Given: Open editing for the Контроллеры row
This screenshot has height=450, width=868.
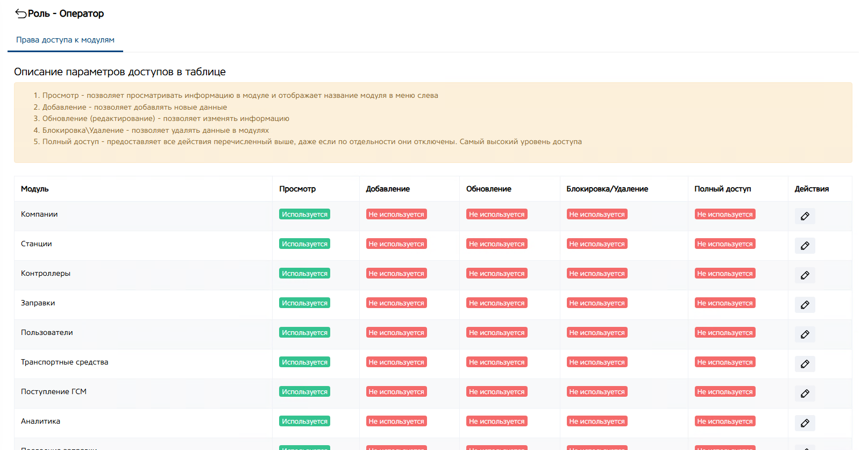Looking at the screenshot, I should click(805, 275).
